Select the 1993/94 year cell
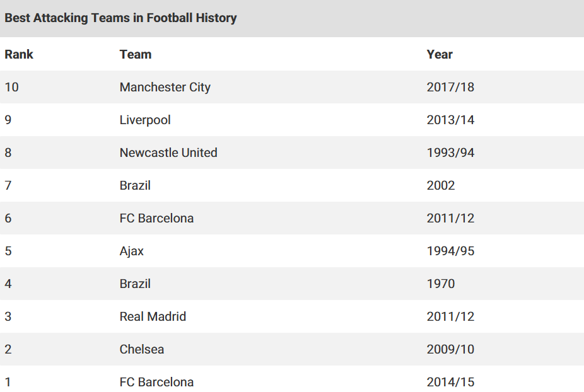 pyautogui.click(x=450, y=153)
